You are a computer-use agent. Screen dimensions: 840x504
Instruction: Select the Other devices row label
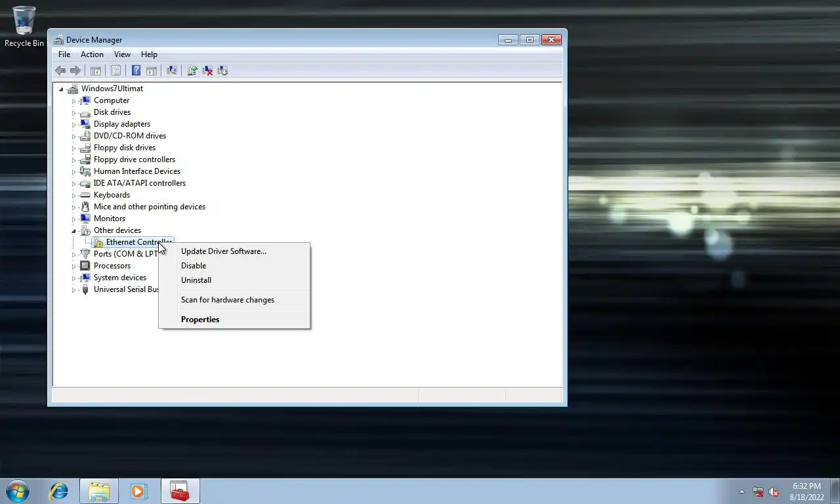(x=117, y=230)
